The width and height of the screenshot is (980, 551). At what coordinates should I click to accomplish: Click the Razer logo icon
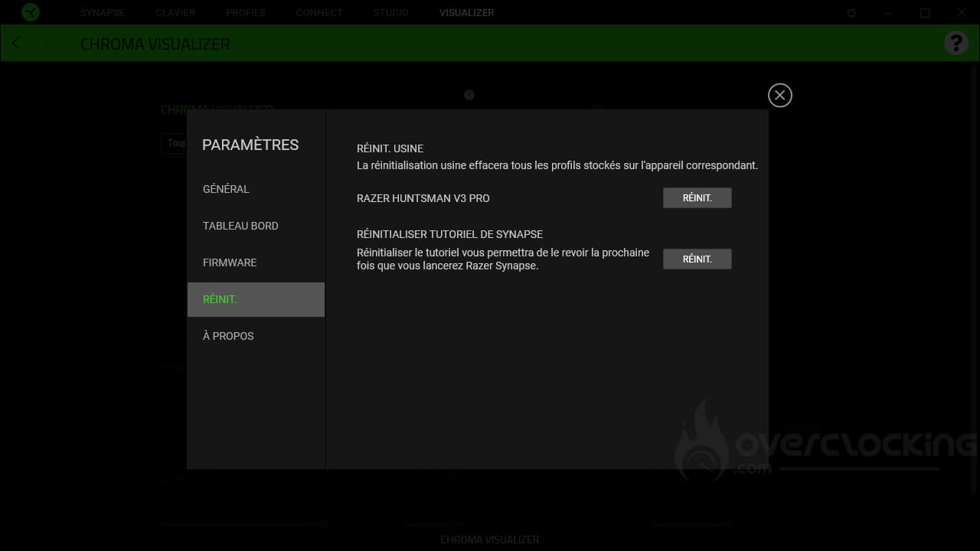pyautogui.click(x=31, y=12)
